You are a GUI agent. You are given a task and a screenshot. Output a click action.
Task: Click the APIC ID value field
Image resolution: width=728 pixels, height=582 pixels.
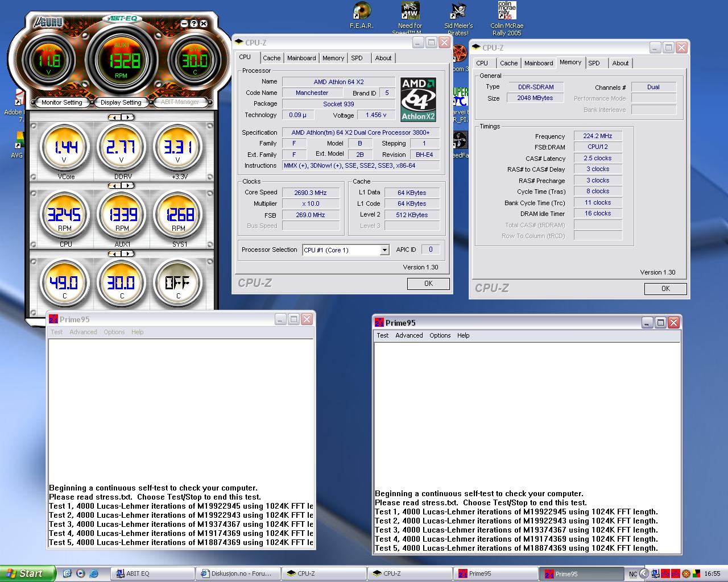431,250
